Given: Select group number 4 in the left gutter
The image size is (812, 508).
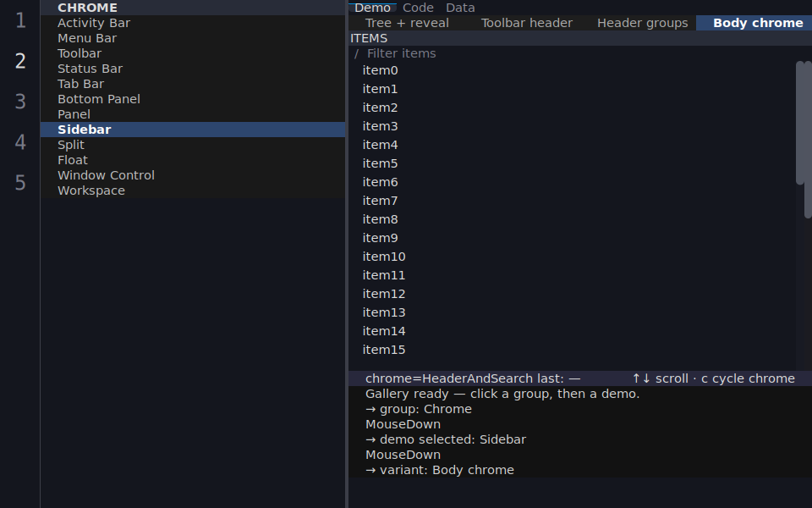Looking at the screenshot, I should [x=20, y=142].
